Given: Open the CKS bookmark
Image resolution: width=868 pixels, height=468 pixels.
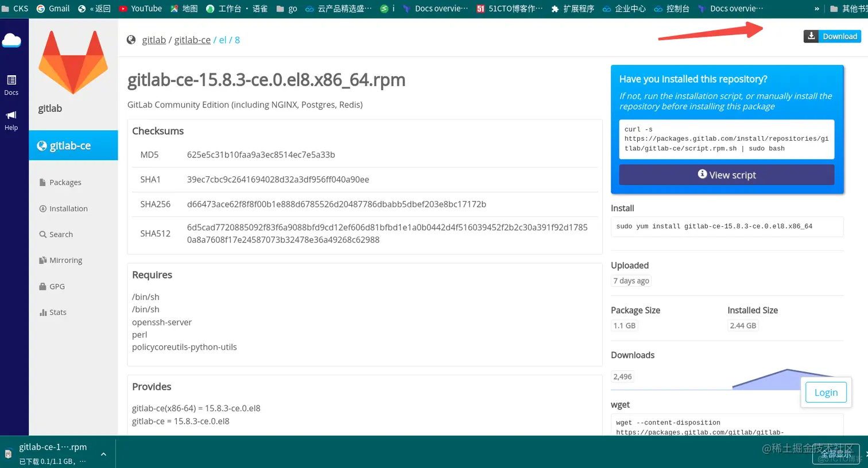Looking at the screenshot, I should click(x=14, y=9).
